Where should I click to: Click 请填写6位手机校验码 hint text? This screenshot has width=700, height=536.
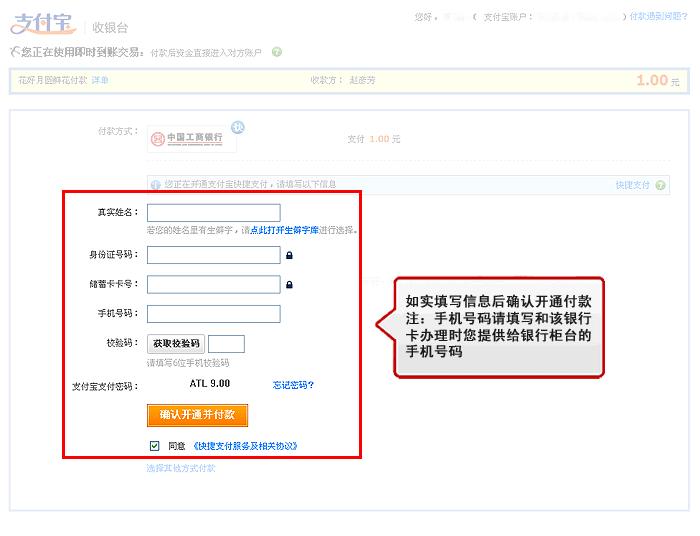(188, 363)
